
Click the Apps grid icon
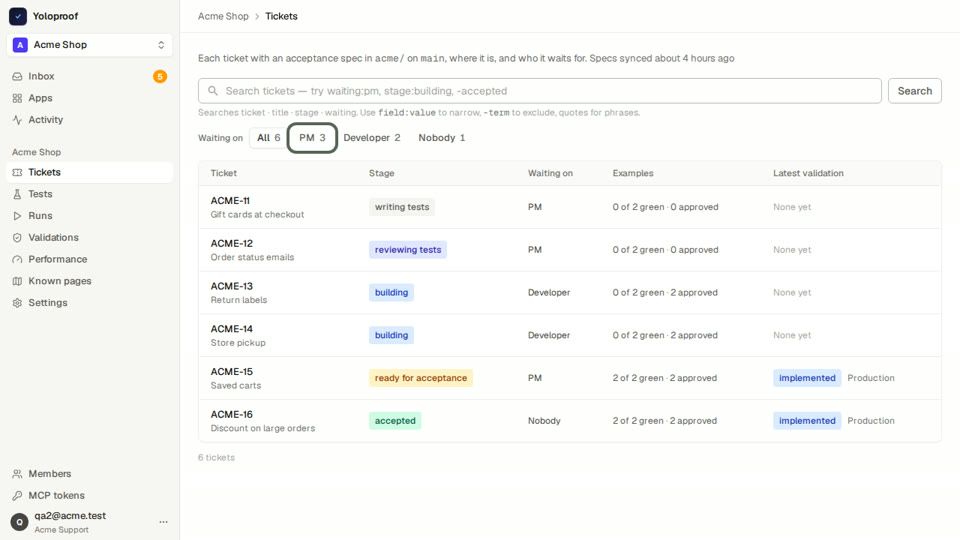(17, 98)
